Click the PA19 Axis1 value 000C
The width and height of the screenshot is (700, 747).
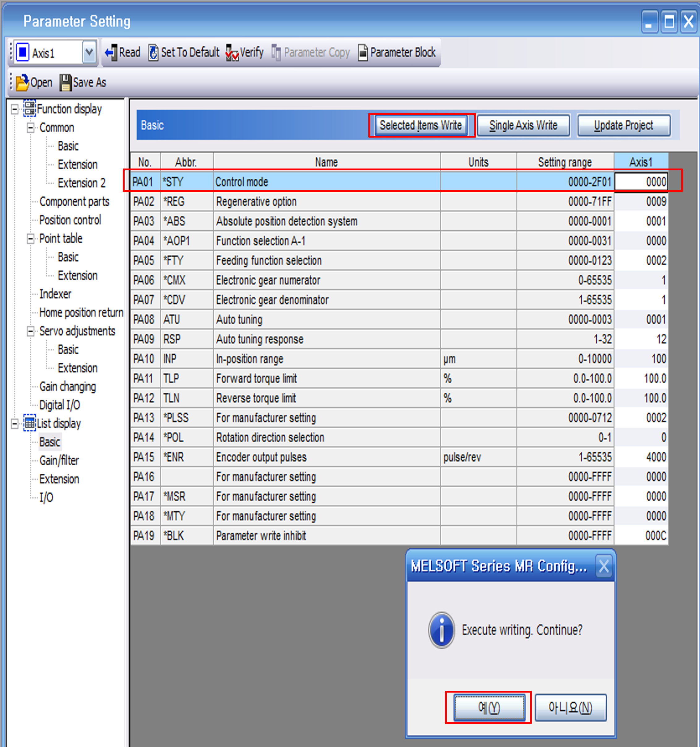coord(641,536)
